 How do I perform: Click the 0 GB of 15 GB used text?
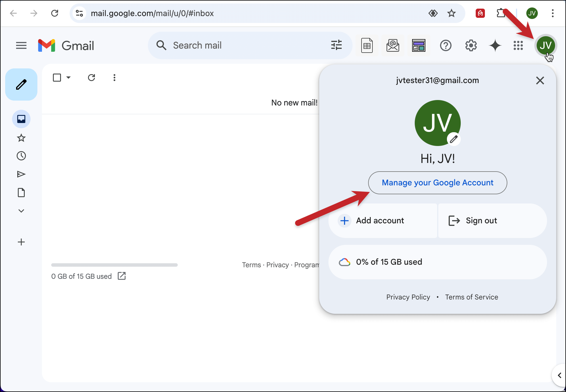pyautogui.click(x=81, y=276)
